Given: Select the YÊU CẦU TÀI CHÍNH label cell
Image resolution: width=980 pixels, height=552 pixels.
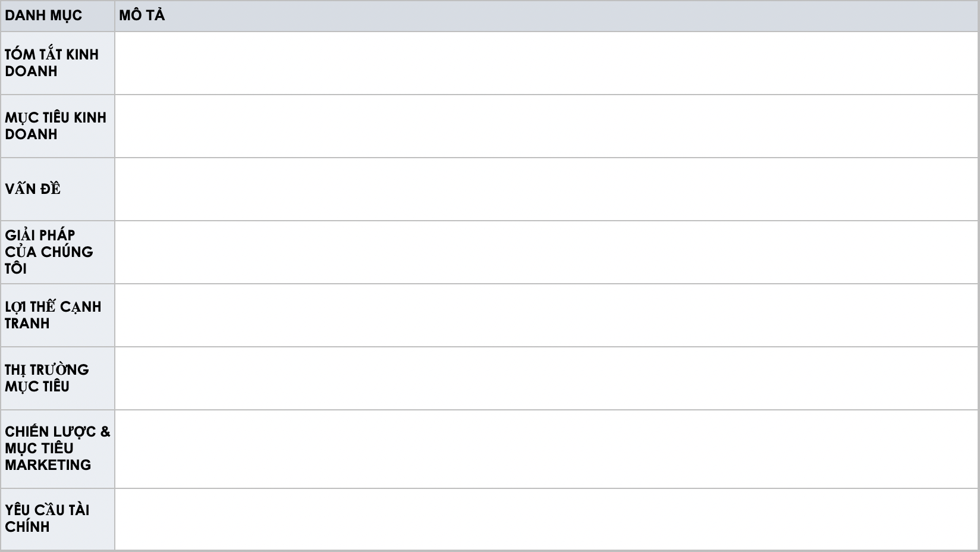Looking at the screenshot, I should (x=57, y=519).
